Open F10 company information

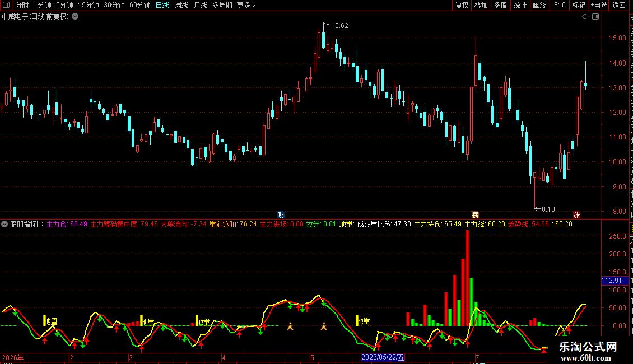pyautogui.click(x=560, y=5)
